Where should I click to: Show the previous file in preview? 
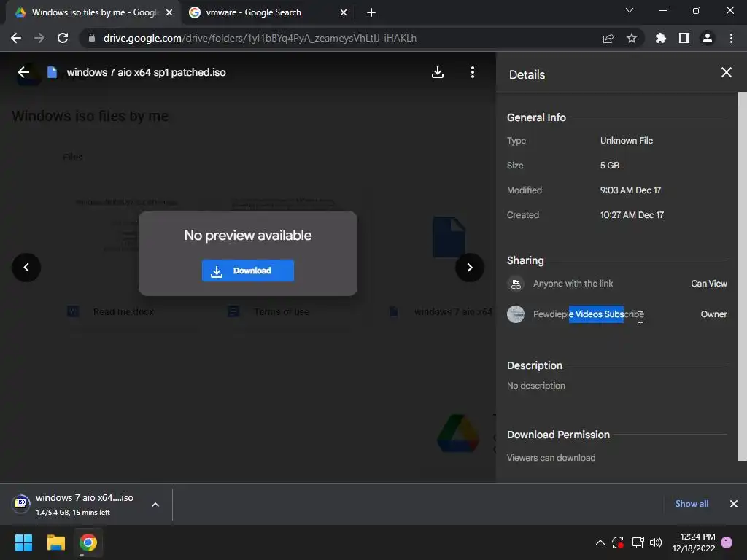coord(26,267)
